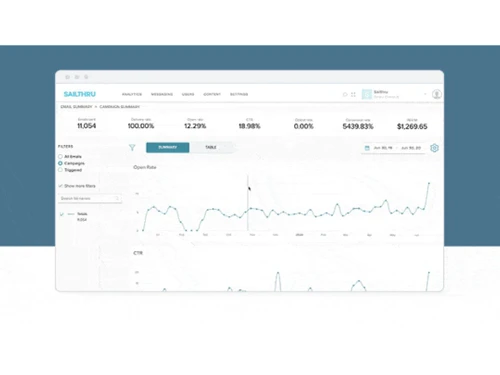
Task: Click the Open Rate chart title
Action: coord(145,167)
